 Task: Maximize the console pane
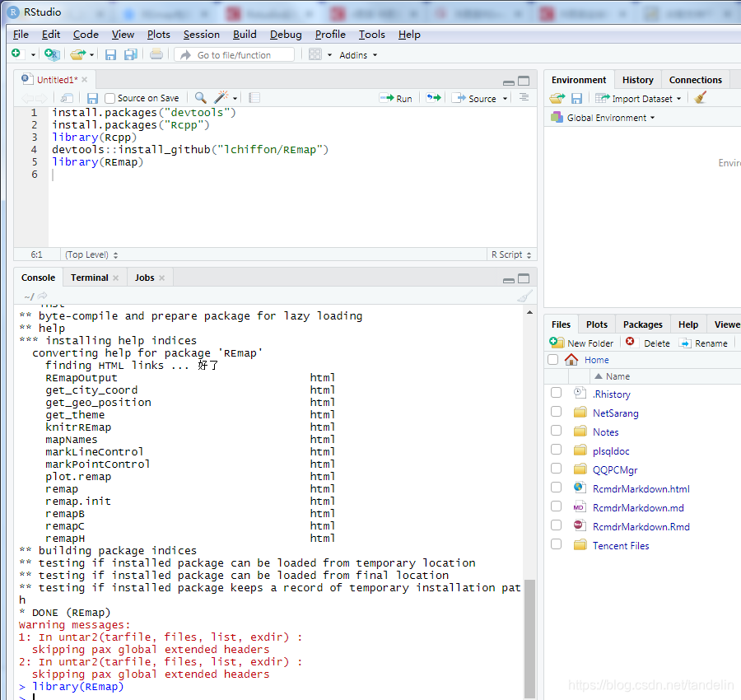point(524,278)
